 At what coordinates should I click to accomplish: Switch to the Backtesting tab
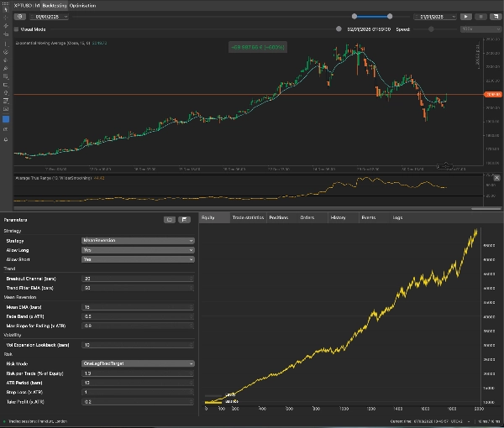pyautogui.click(x=55, y=6)
